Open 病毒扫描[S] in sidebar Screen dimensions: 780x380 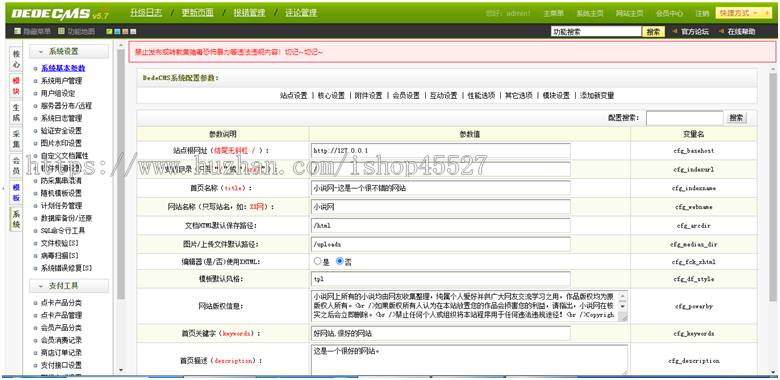tap(60, 256)
